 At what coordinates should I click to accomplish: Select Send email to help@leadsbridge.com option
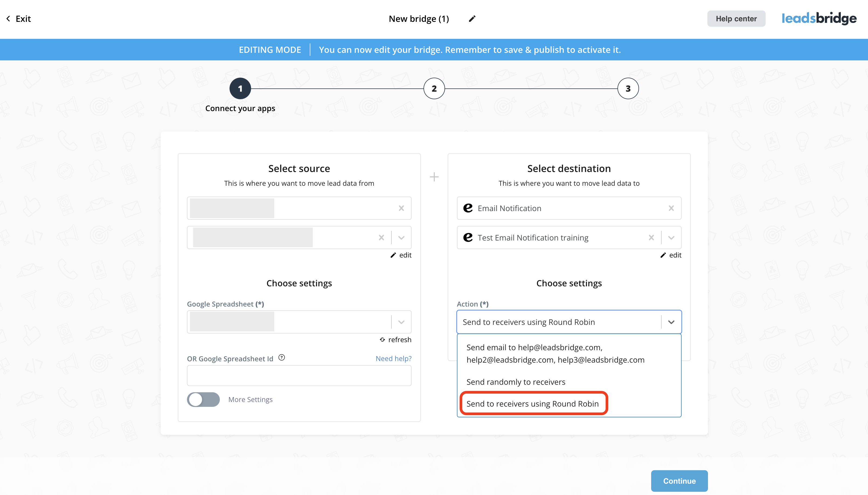click(x=569, y=353)
